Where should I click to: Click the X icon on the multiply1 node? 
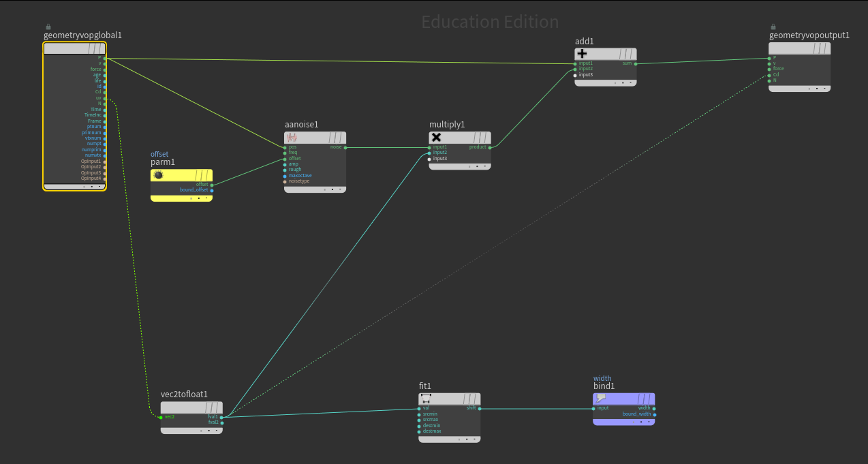pos(436,138)
